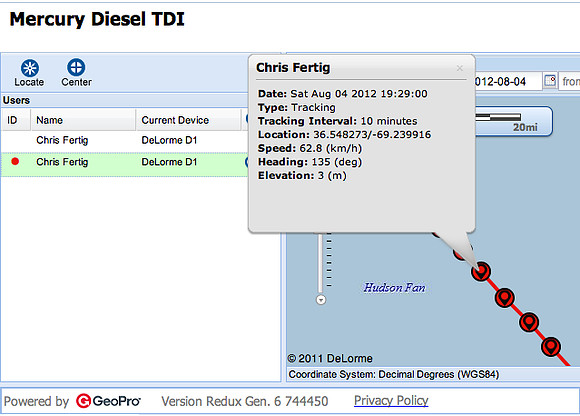Click the lowest red track marker
This screenshot has width=580, height=416.
pos(551,347)
